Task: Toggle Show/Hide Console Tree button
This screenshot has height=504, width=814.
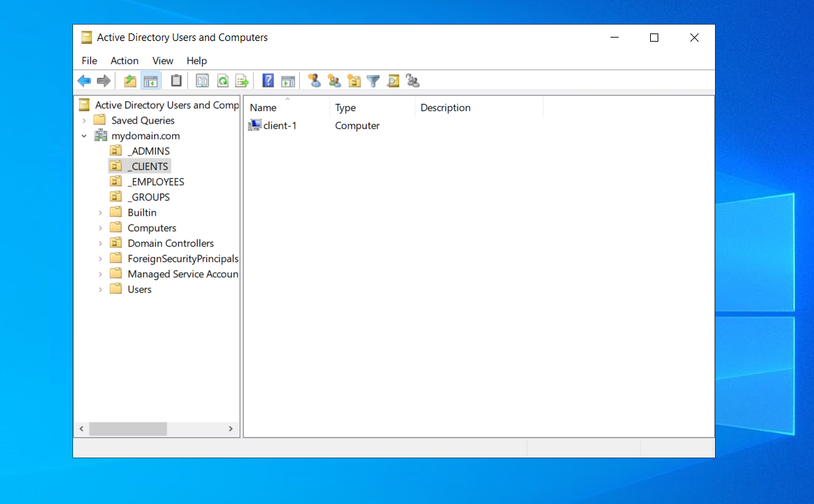Action: pos(150,81)
